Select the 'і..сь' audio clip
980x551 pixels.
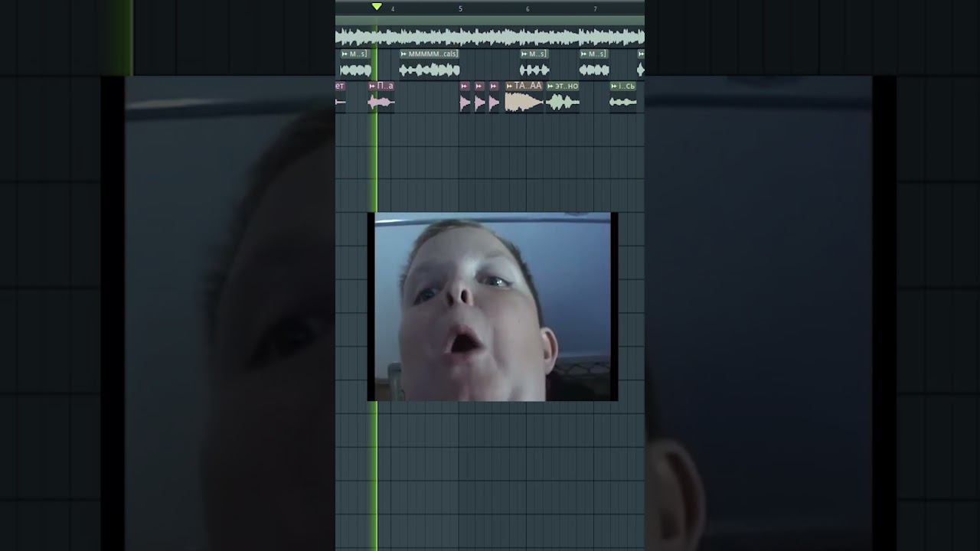623,96
